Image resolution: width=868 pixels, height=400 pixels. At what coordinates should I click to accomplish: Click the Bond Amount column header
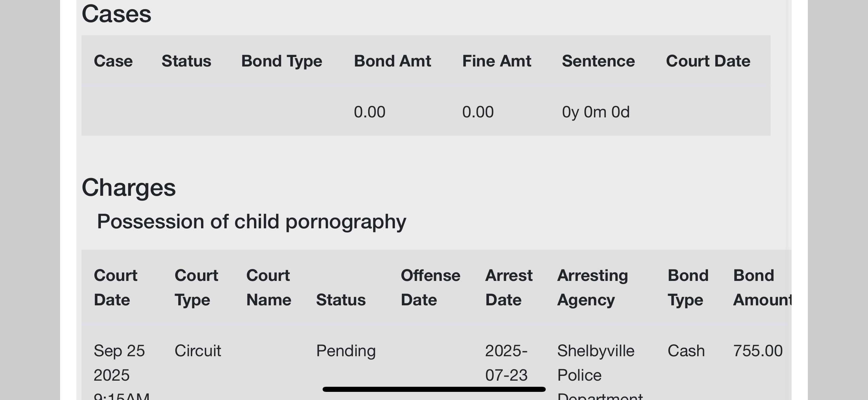coord(762,288)
